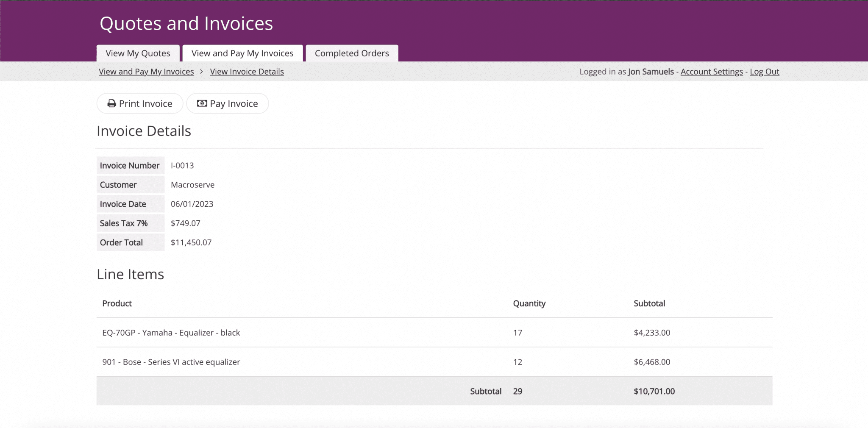
Task: Click the View Invoice Details breadcrumb link
Action: 247,71
